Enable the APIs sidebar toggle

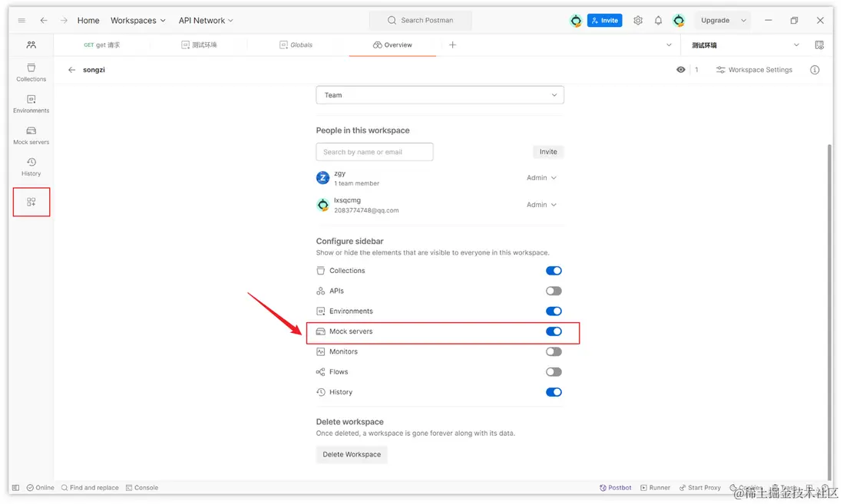coord(554,291)
